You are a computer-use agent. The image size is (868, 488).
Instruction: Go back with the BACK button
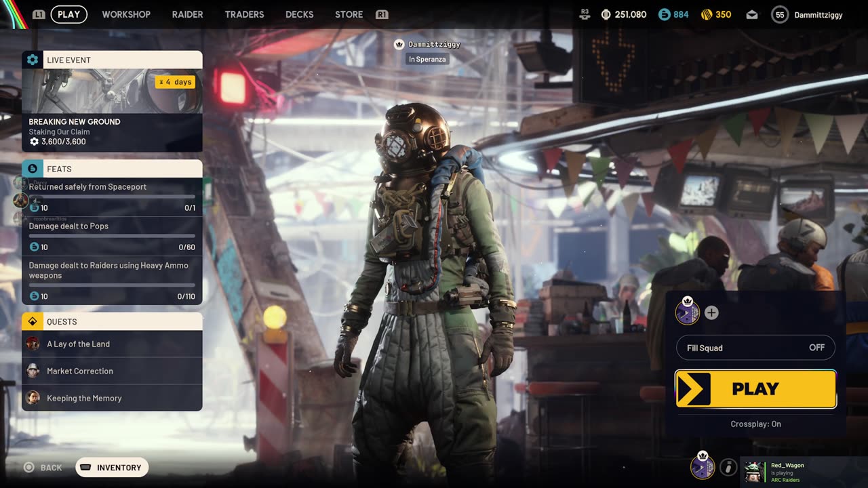(43, 467)
